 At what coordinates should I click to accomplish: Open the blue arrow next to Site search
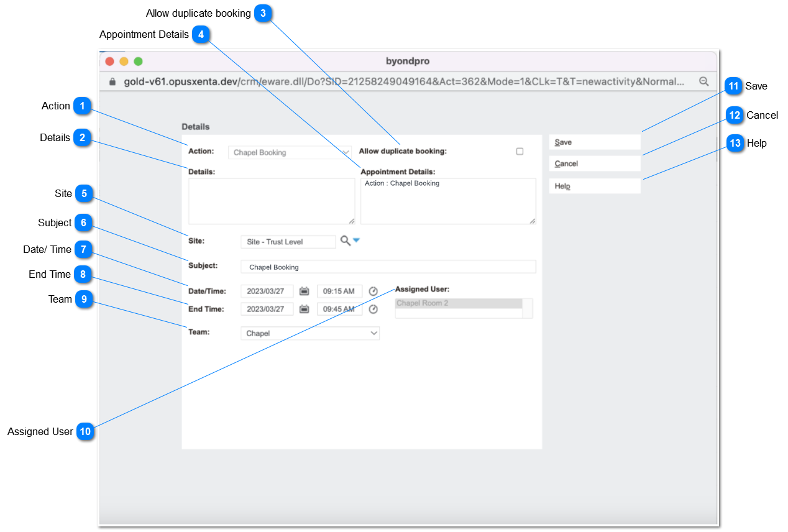click(357, 240)
